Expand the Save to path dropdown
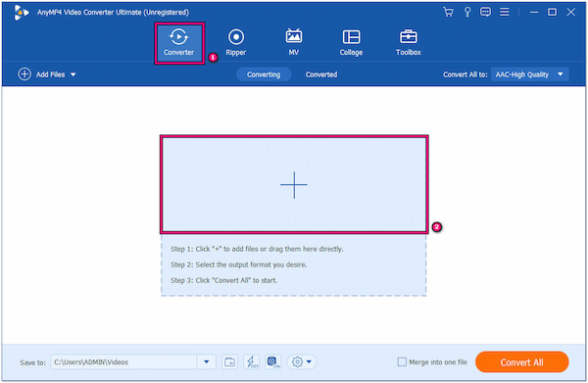Image resolution: width=588 pixels, height=383 pixels. pos(206,362)
